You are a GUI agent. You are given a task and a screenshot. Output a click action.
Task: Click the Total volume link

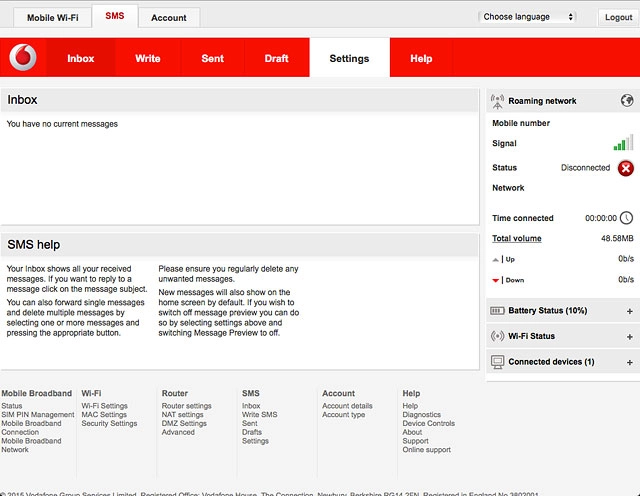coord(516,238)
